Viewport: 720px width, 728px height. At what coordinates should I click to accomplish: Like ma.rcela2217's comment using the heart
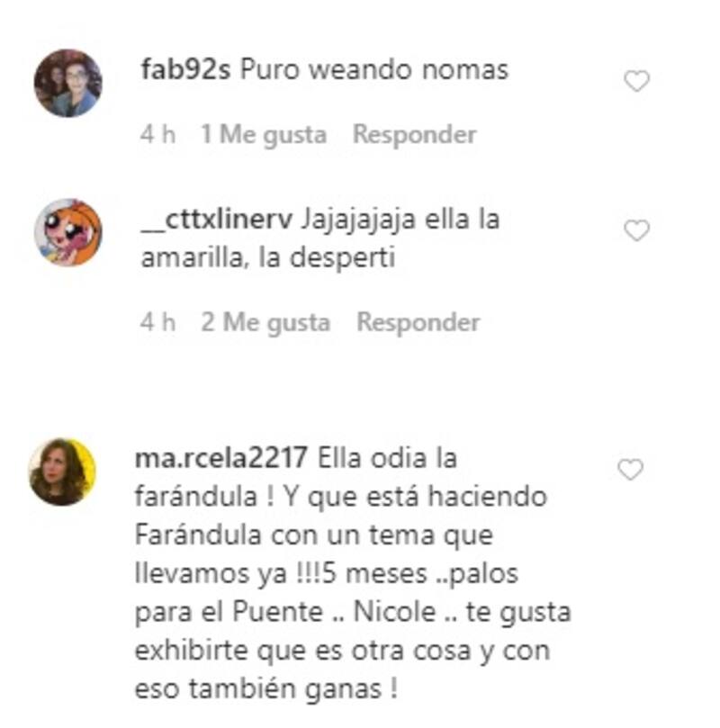630,470
